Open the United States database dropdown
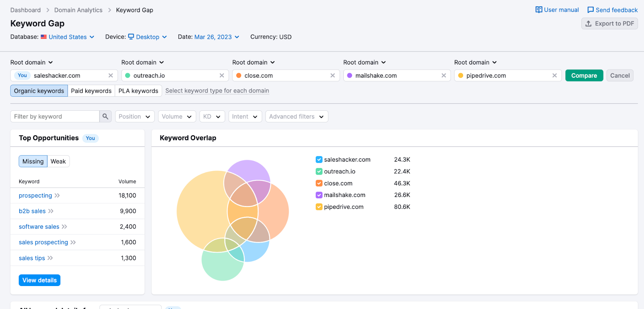This screenshot has height=309, width=644. pyautogui.click(x=68, y=37)
